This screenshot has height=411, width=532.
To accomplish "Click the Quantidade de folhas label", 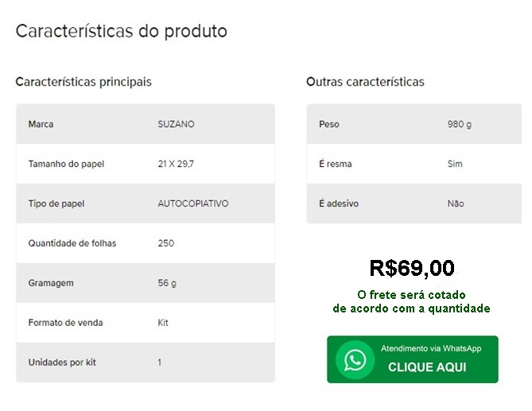I will (x=72, y=243).
